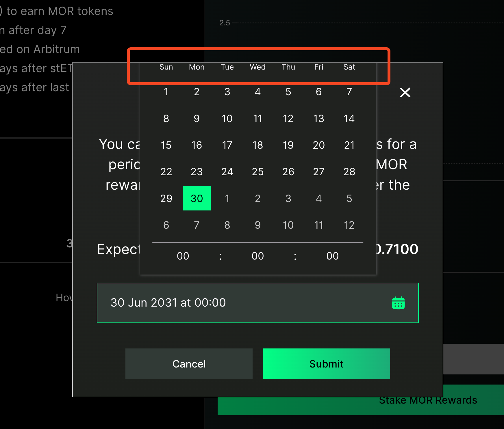Pick next-month day 12 in last row
This screenshot has height=429, width=504.
[349, 225]
